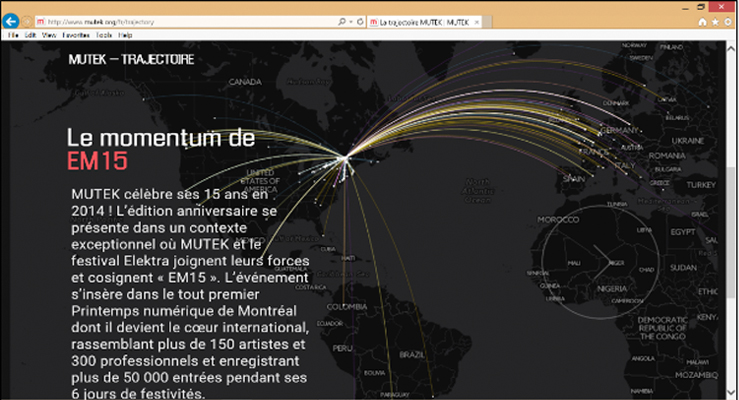739x400 pixels.
Task: Open the Edit menu
Action: pos(31,35)
